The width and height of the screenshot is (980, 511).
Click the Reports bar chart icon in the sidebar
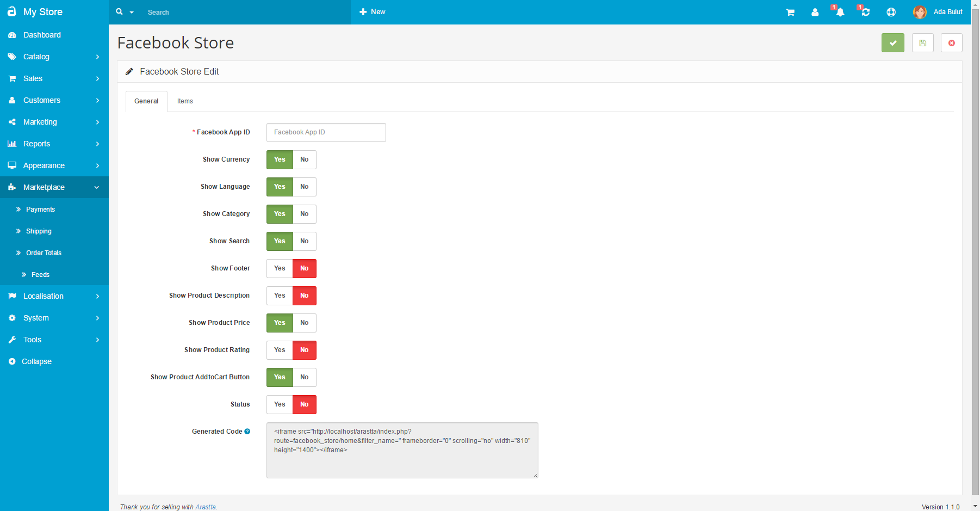point(12,144)
